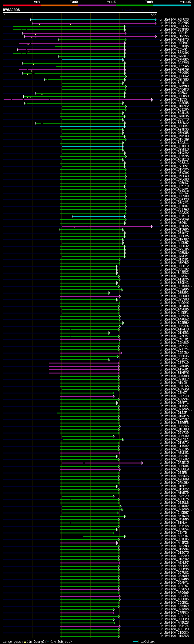Screen dimensions: 194x644
Task: Select the UniRef100_B7K8R0 hit name
Action: [x=174, y=60]
